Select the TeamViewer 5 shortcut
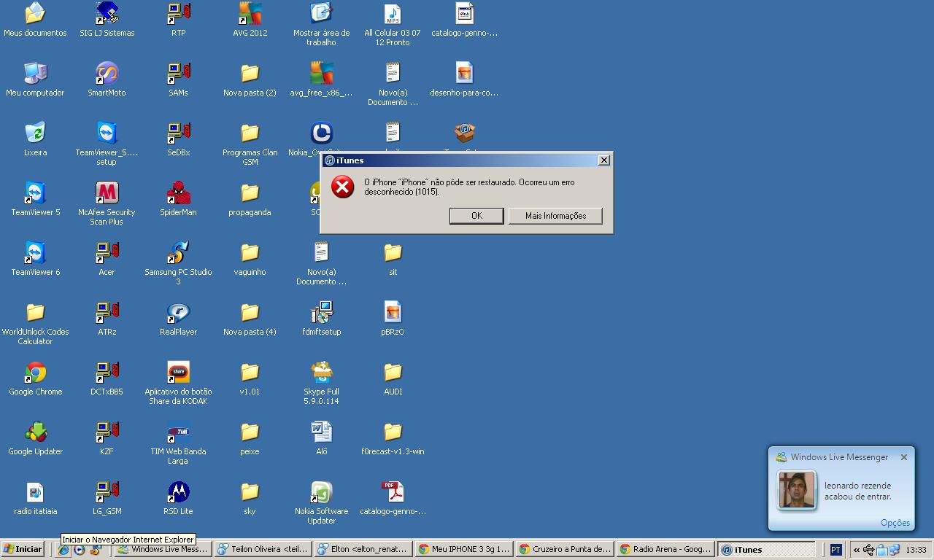Image resolution: width=934 pixels, height=560 pixels. [x=35, y=192]
